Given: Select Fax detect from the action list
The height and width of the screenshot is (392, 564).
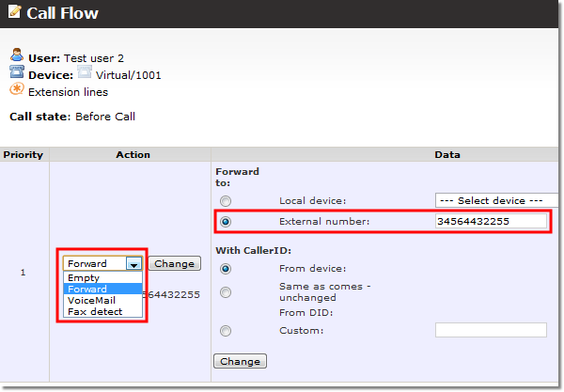Looking at the screenshot, I should point(92,311).
